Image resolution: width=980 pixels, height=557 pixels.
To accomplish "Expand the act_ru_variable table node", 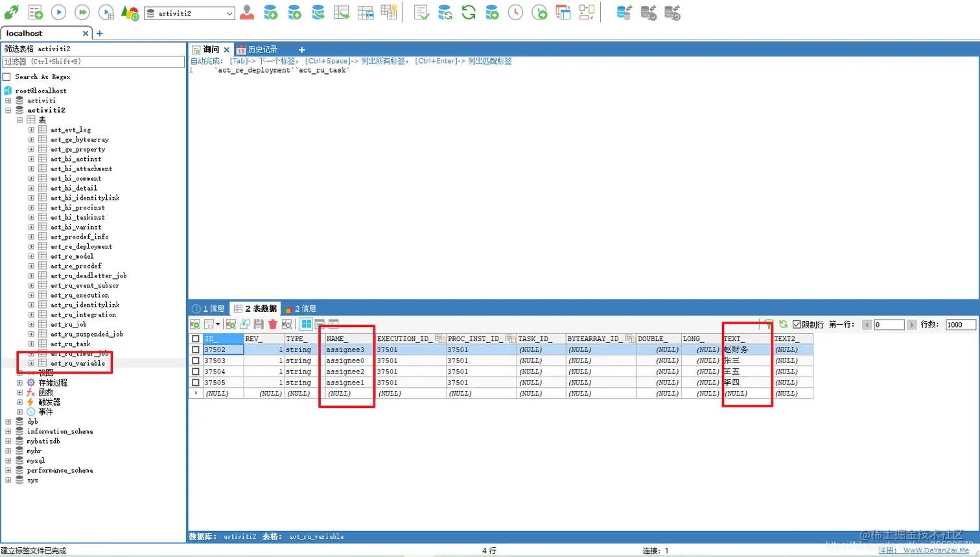I will [x=31, y=363].
